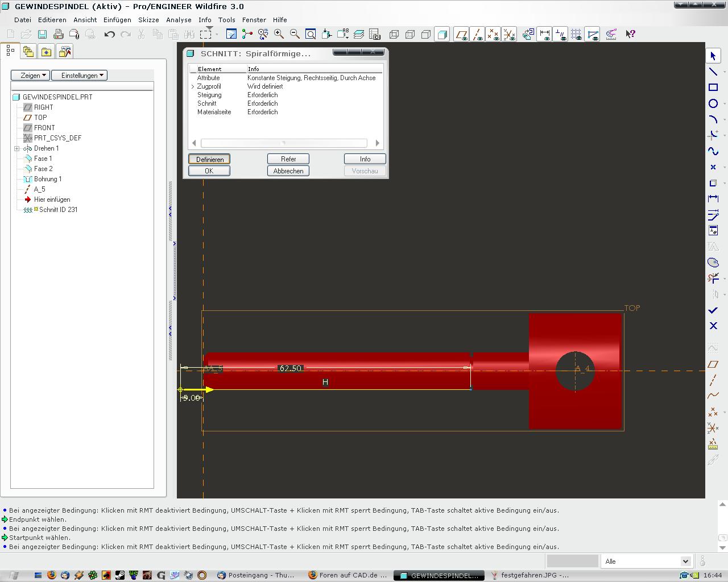Click the Definieren button

tap(209, 159)
